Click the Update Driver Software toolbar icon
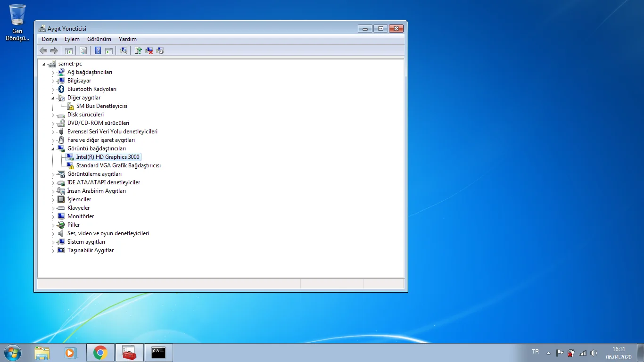The height and width of the screenshot is (362, 644). [138, 50]
